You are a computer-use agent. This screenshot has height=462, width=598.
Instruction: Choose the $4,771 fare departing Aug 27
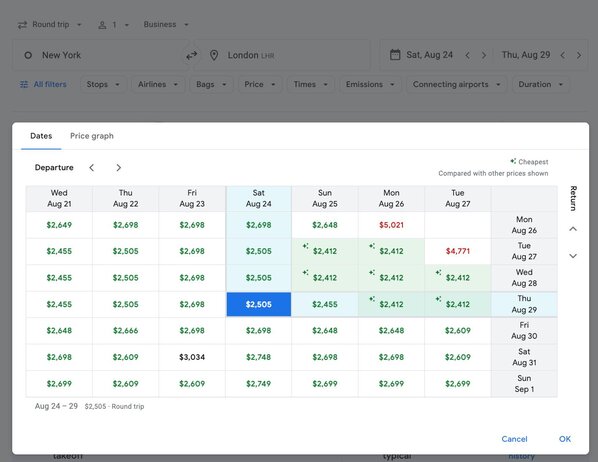[x=458, y=251]
